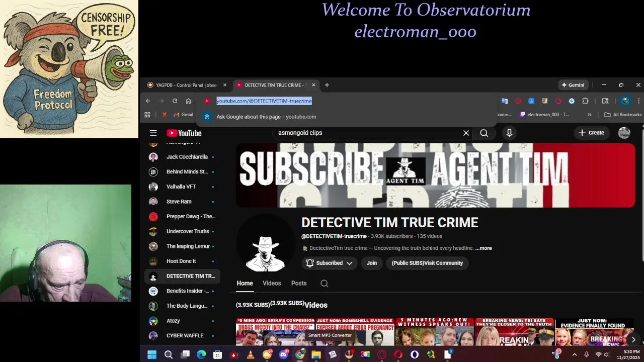This screenshot has height=362, width=644.
Task: Clear the asmongold clips search text
Action: click(x=466, y=133)
